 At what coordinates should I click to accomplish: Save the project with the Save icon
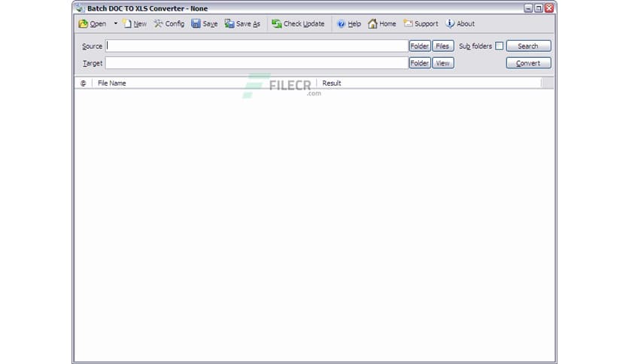tap(204, 24)
